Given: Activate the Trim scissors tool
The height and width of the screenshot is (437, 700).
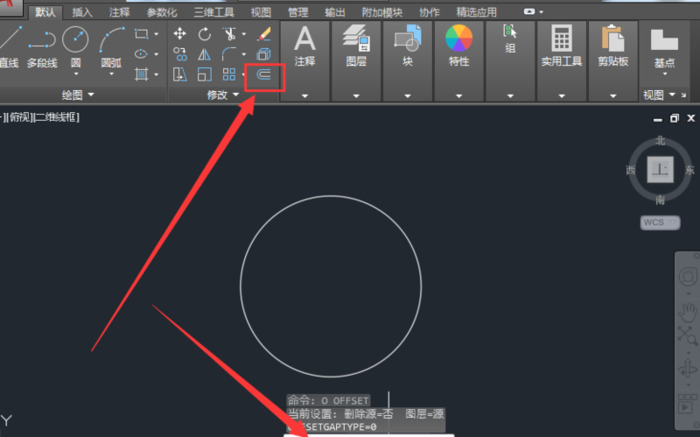Looking at the screenshot, I should click(x=231, y=34).
